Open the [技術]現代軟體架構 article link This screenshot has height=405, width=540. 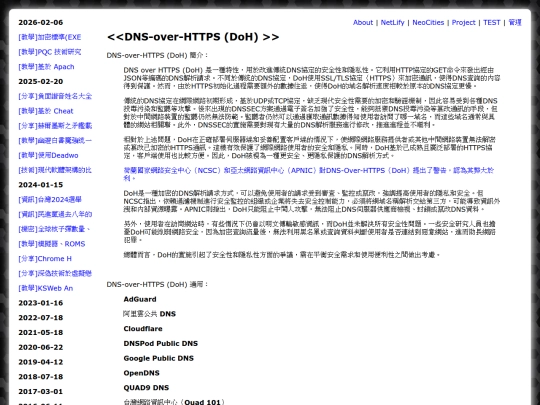tap(55, 170)
